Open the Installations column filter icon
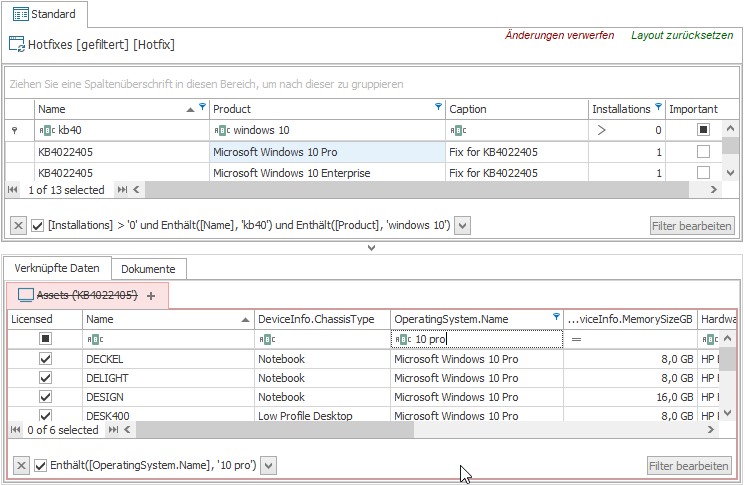Viewport: 745px width, 485px height. click(x=658, y=106)
